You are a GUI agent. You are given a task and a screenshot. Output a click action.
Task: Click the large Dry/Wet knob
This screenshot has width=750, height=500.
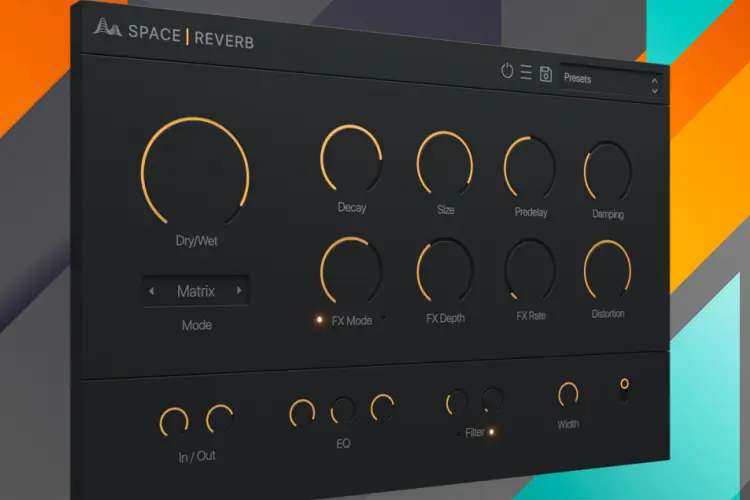pyautogui.click(x=195, y=171)
